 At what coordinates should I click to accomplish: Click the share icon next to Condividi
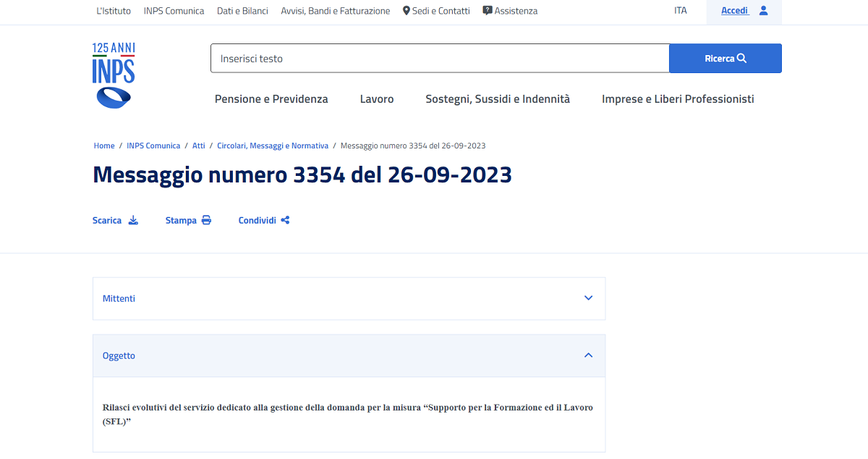285,219
